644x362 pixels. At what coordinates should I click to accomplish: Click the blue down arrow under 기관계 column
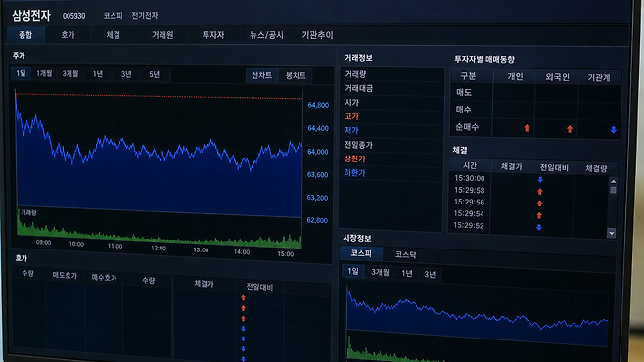(613, 130)
